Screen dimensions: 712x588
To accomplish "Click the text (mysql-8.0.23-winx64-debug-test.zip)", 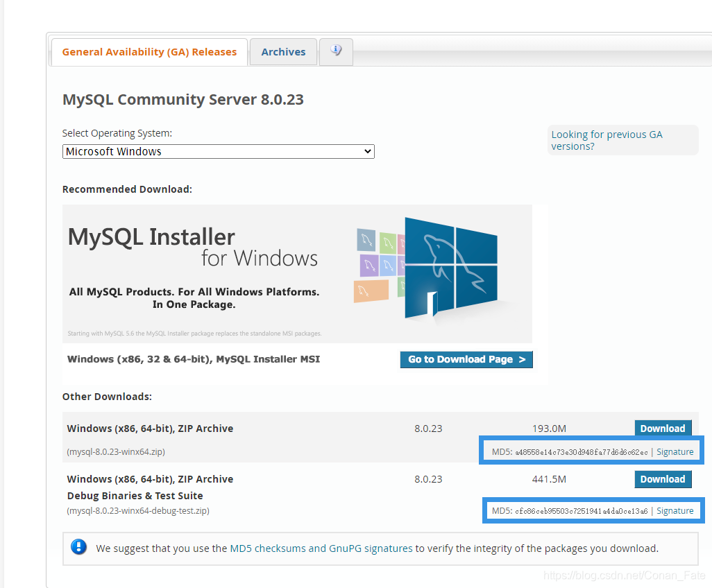I will point(138,511).
